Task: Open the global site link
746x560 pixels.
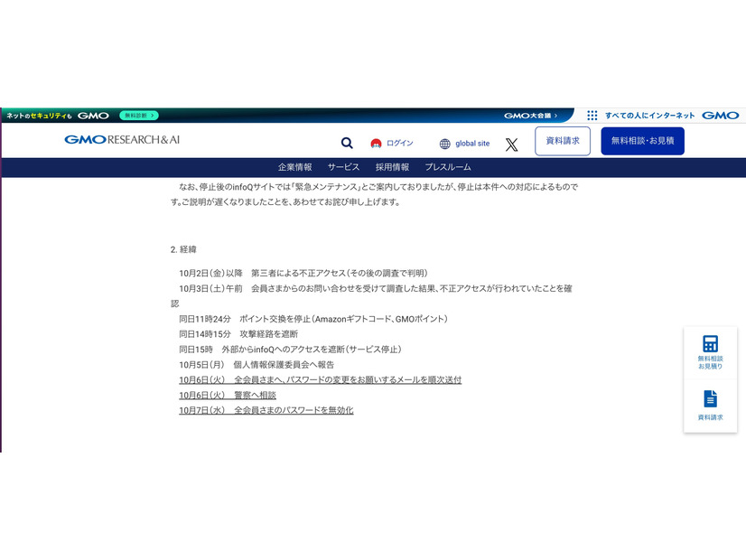Action: (472, 144)
